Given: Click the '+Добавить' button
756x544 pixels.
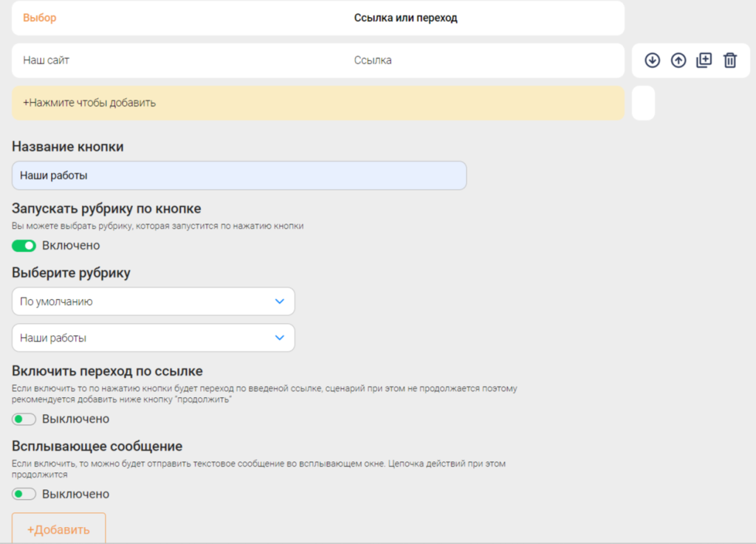Looking at the screenshot, I should click(59, 528).
